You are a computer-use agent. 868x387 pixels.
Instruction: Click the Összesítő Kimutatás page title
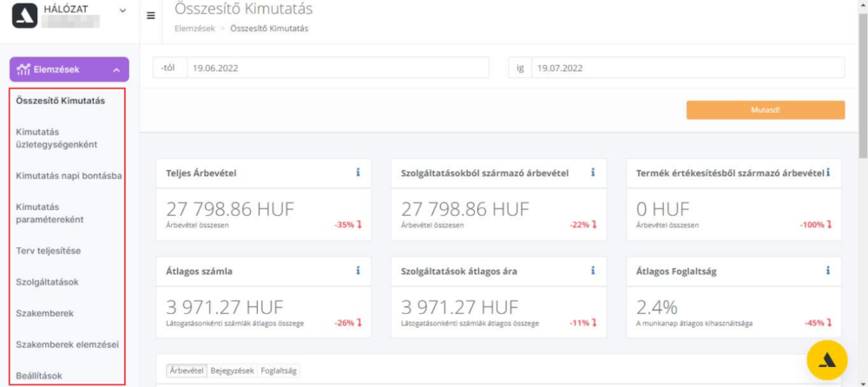244,9
